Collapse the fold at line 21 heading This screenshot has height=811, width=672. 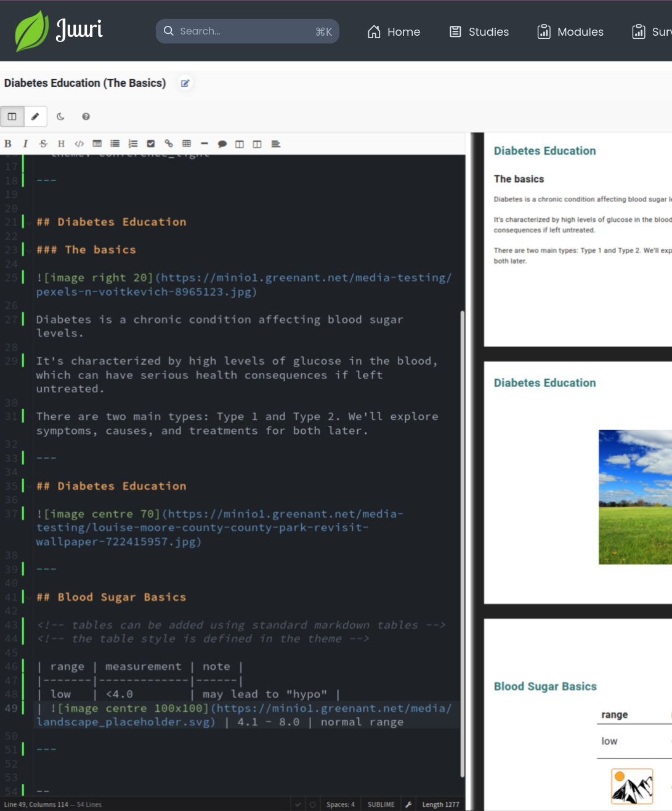click(29, 222)
